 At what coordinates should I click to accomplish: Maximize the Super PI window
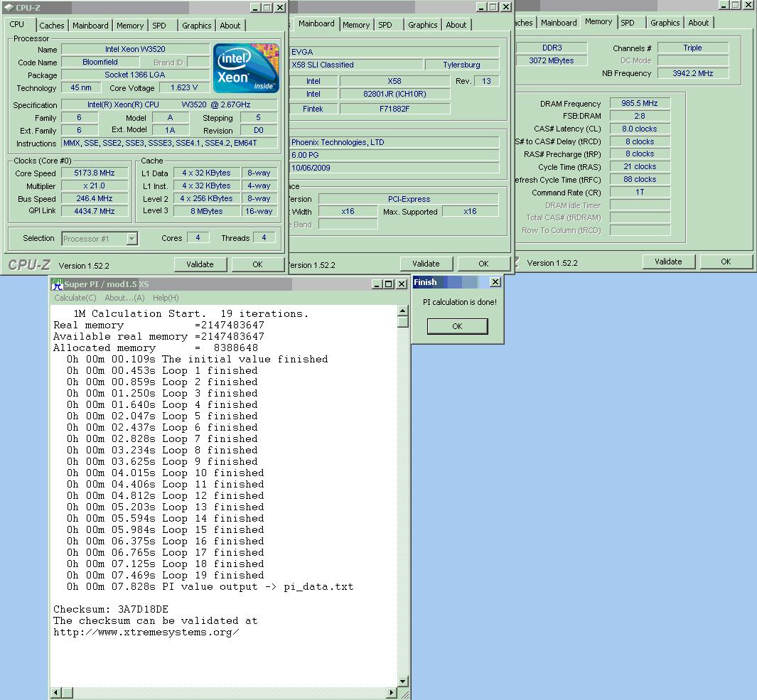(388, 284)
